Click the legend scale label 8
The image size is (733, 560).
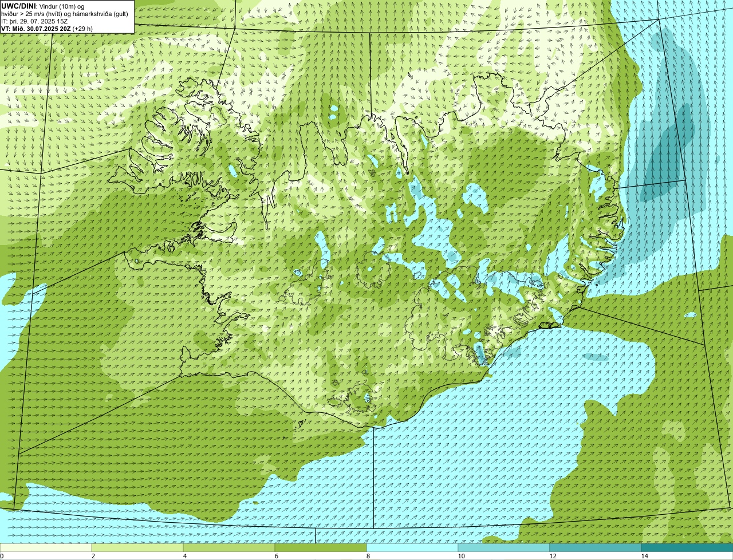point(369,556)
